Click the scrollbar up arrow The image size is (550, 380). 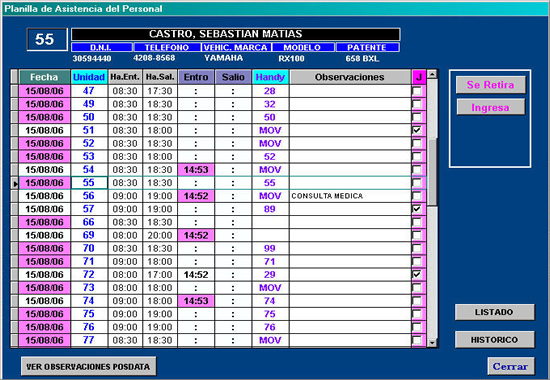coord(432,74)
